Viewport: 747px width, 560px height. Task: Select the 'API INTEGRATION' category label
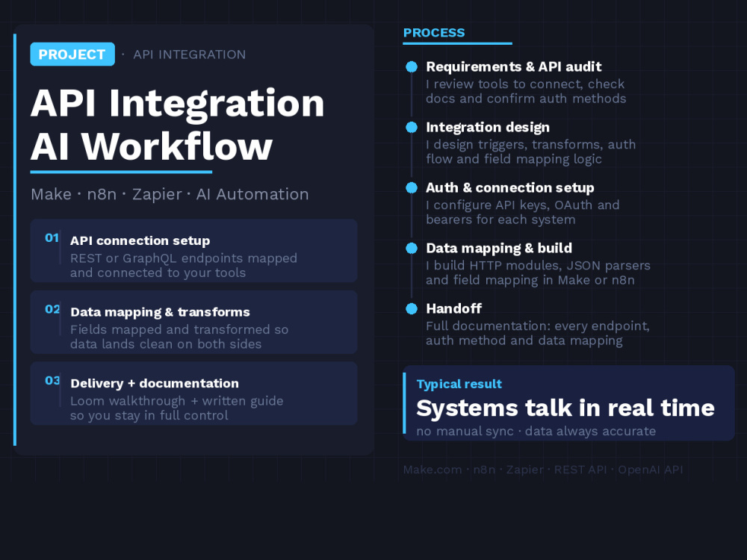190,55
